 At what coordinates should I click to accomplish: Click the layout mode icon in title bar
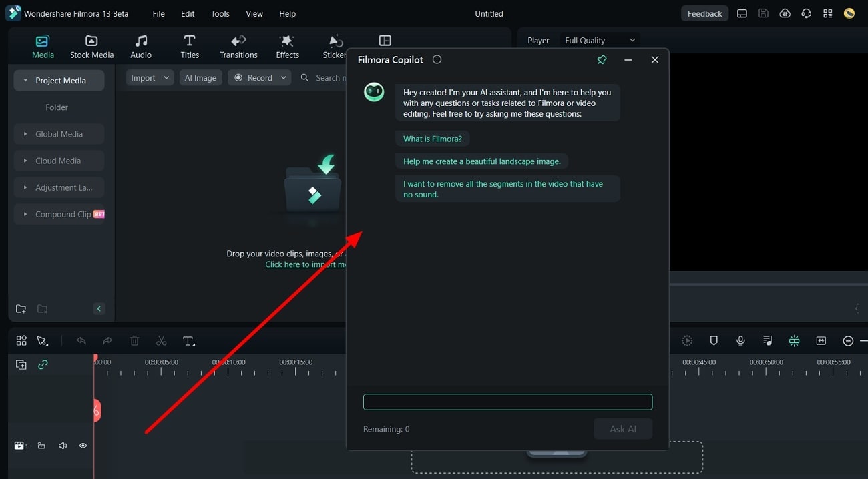(742, 13)
